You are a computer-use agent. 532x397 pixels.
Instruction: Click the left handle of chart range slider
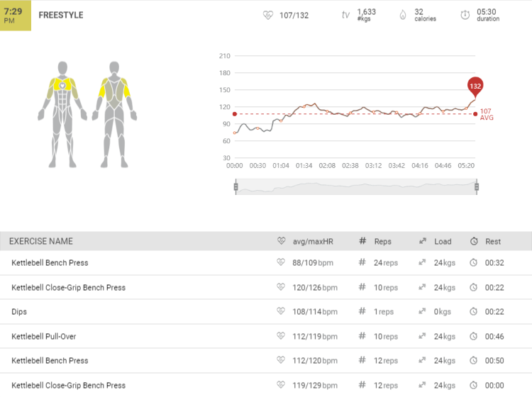[235, 187]
